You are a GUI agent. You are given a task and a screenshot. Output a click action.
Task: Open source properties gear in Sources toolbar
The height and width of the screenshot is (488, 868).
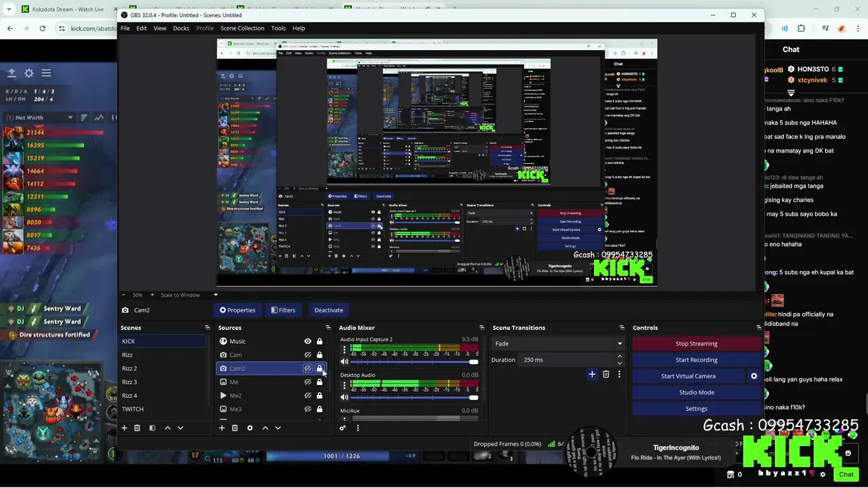250,428
